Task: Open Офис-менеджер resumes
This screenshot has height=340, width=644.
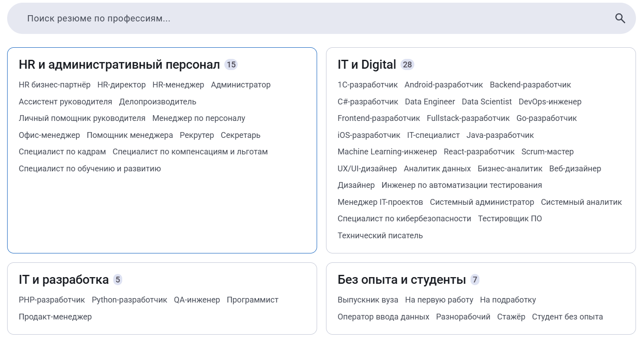Action: coord(50,135)
